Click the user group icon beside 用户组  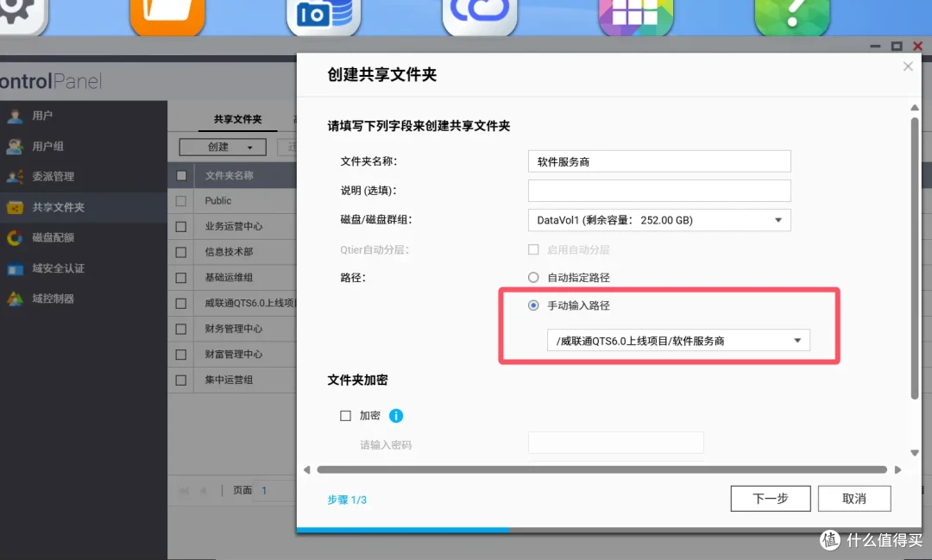(15, 146)
